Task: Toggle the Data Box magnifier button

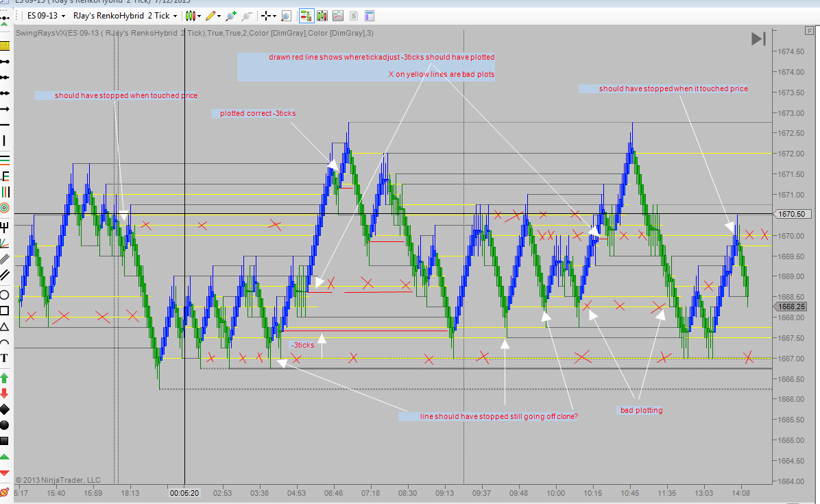Action: [x=286, y=16]
